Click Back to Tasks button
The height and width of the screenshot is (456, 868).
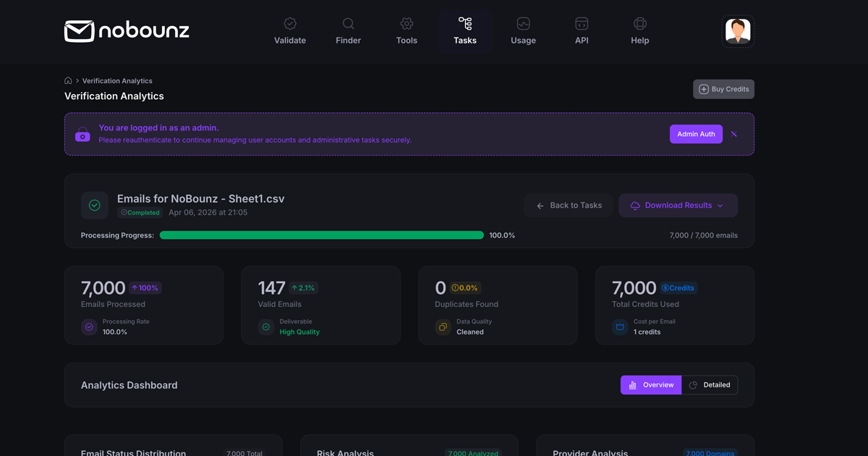pos(569,206)
